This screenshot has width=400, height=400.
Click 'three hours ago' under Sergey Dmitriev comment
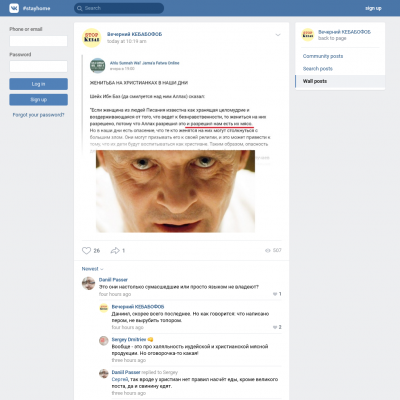(x=129, y=360)
